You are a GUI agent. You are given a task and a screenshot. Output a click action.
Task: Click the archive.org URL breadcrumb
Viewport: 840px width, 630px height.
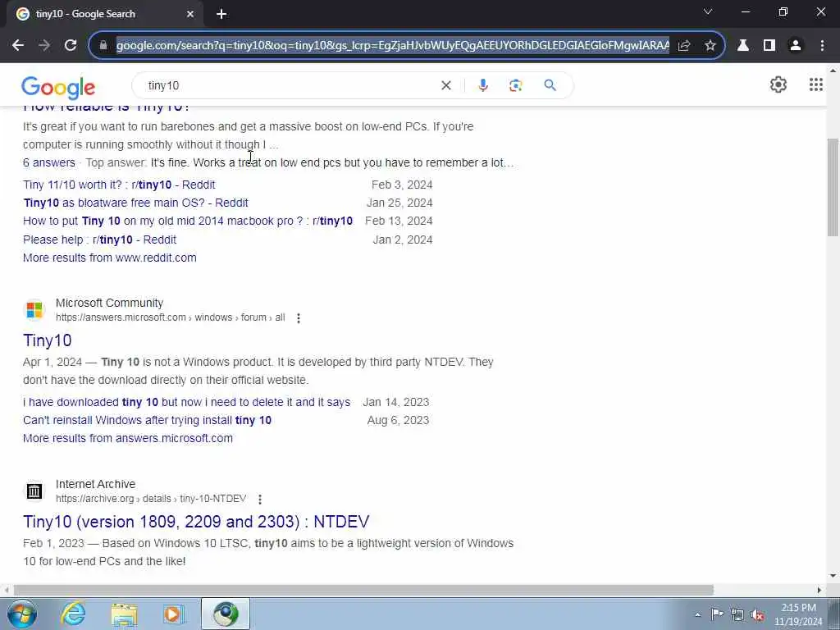[151, 499]
